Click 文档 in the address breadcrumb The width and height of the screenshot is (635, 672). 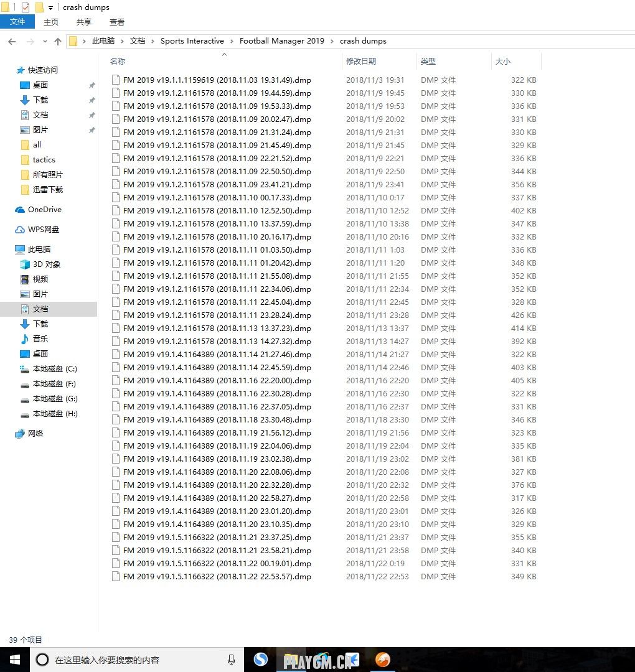click(137, 41)
